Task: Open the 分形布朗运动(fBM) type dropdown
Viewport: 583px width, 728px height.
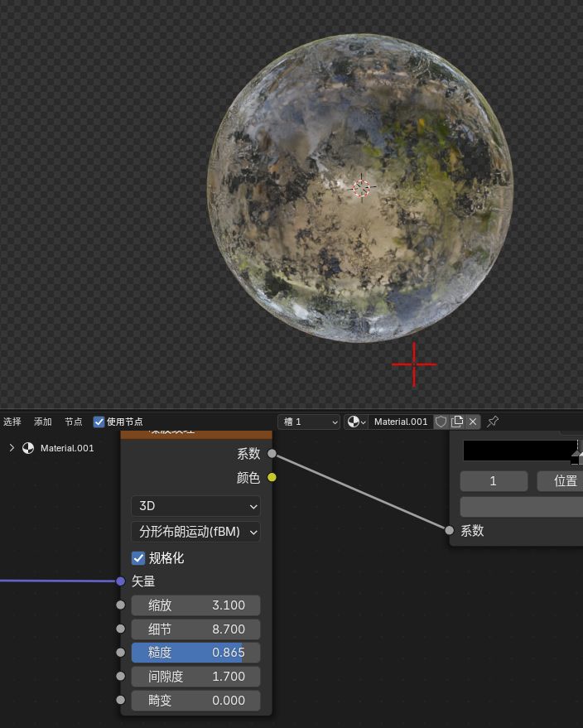Action: click(x=195, y=532)
